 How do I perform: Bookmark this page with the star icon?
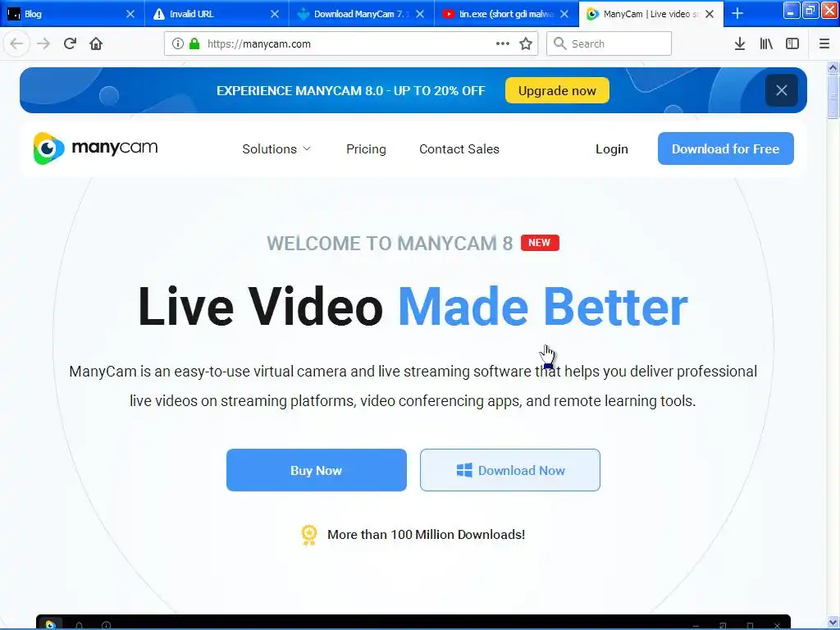(526, 43)
